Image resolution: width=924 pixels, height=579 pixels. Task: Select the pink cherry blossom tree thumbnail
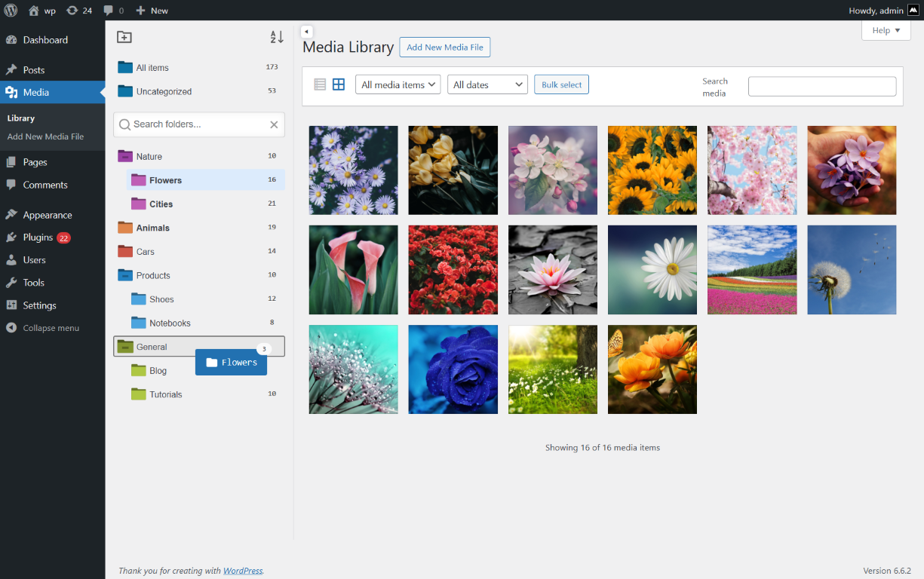tap(752, 170)
